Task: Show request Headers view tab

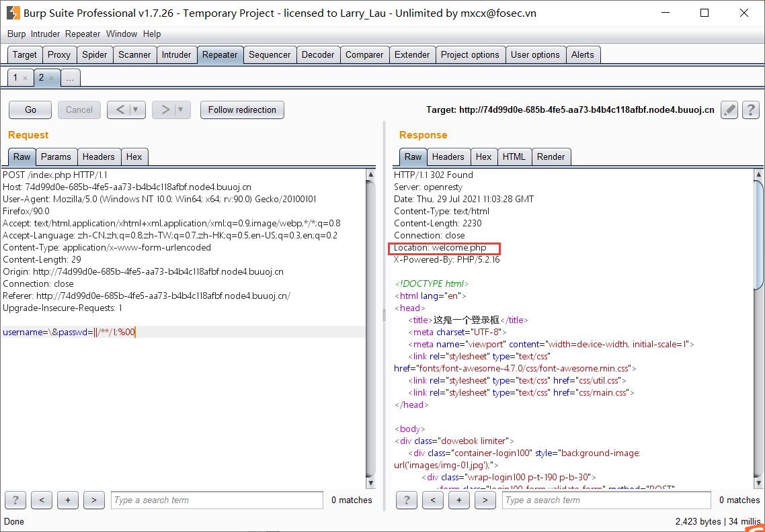Action: pos(99,157)
